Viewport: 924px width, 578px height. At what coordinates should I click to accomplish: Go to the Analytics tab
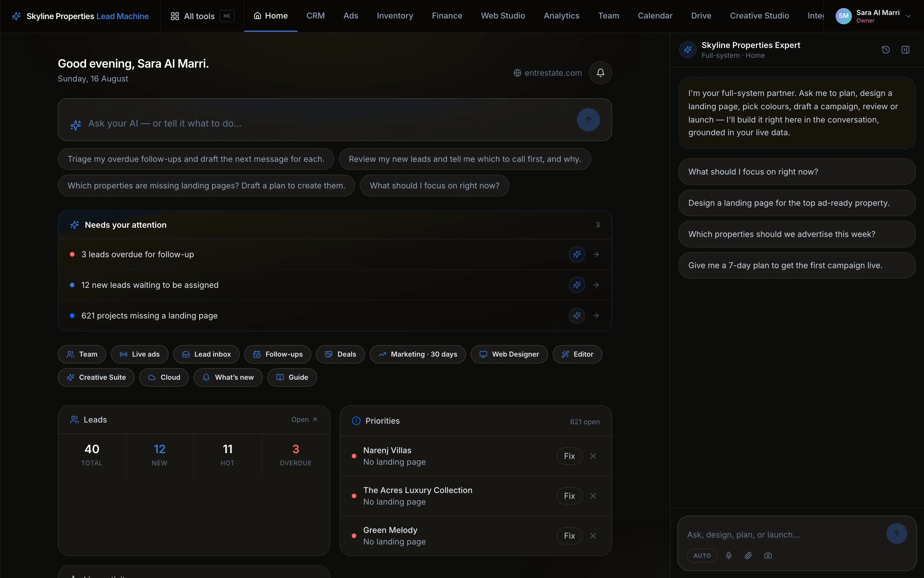tap(561, 16)
